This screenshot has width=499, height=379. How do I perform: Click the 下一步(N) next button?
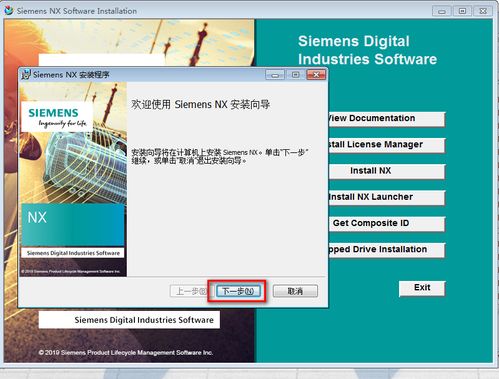tap(238, 291)
